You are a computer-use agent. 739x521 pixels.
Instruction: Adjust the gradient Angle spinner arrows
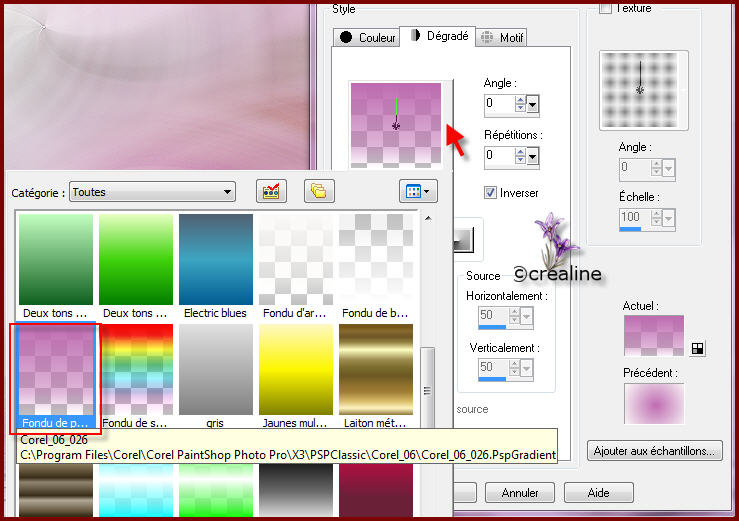[520, 104]
